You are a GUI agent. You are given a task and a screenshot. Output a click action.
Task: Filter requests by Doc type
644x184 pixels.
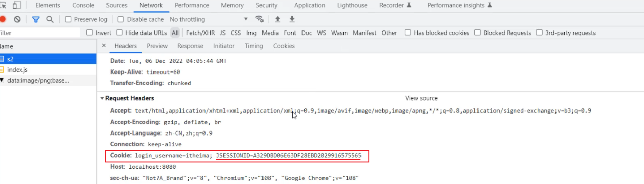point(307,33)
